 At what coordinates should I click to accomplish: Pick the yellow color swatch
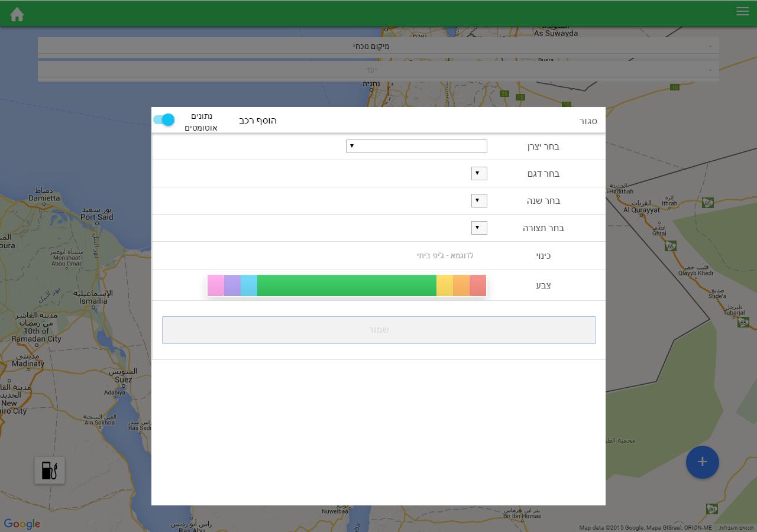click(x=445, y=286)
